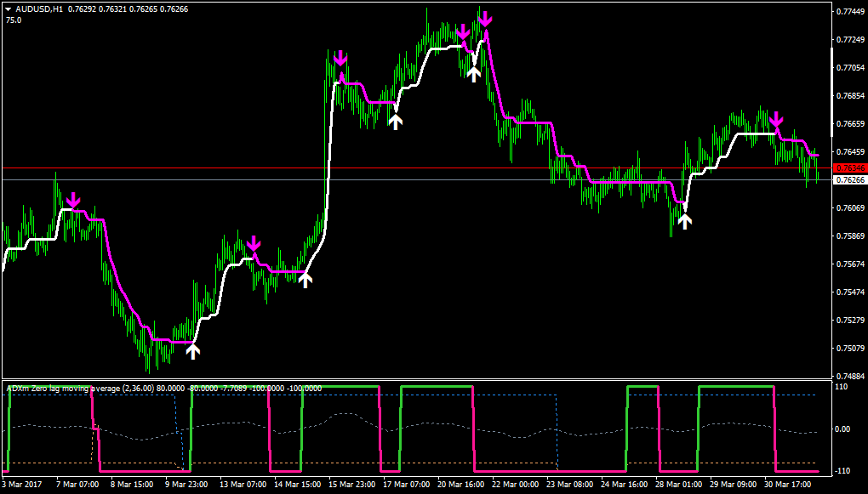Click the 30 Mar 17:00 time label
Viewport: 868px width, 494px height.
pos(788,485)
